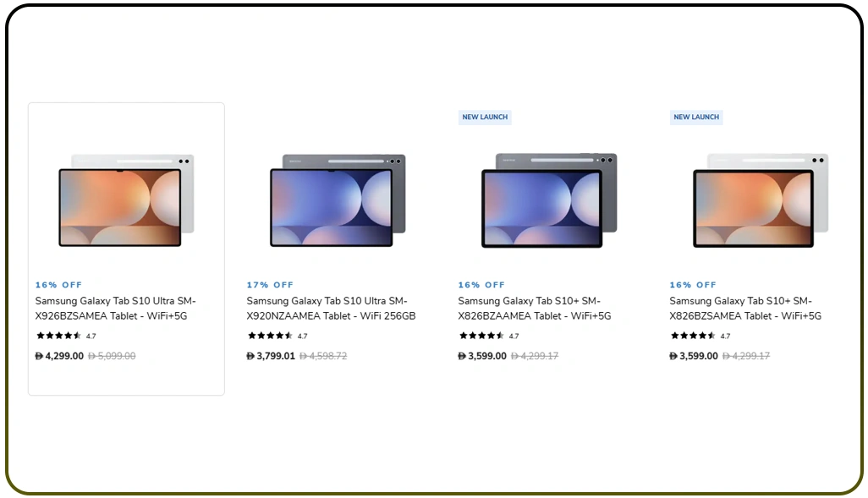View the silver Galaxy Tab S10+ product image
The image size is (868, 498).
coord(761,200)
